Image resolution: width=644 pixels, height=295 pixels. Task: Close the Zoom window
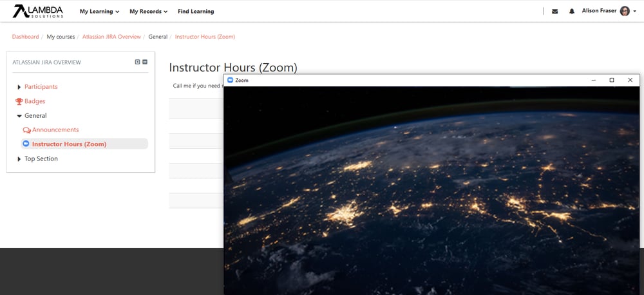(x=630, y=80)
